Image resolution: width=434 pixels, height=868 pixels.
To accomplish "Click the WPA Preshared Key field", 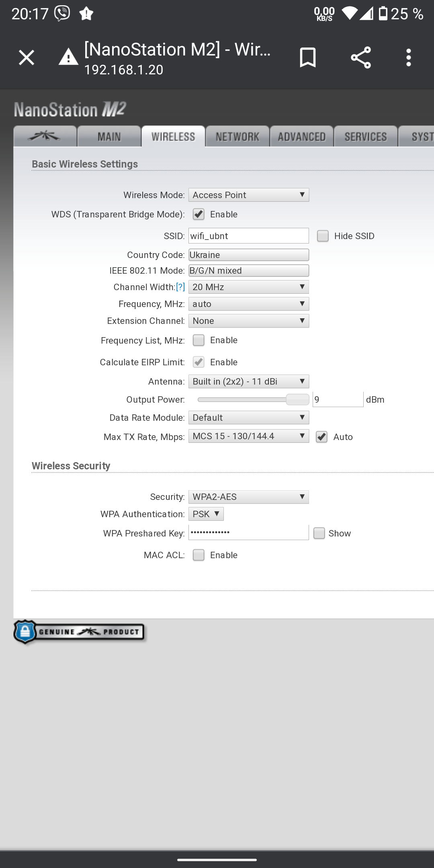I will [249, 532].
